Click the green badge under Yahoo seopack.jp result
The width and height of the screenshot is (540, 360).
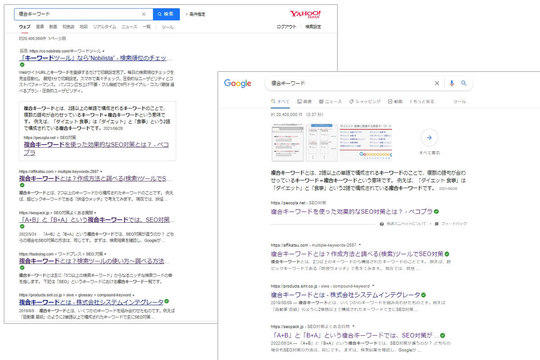tap(22, 226)
